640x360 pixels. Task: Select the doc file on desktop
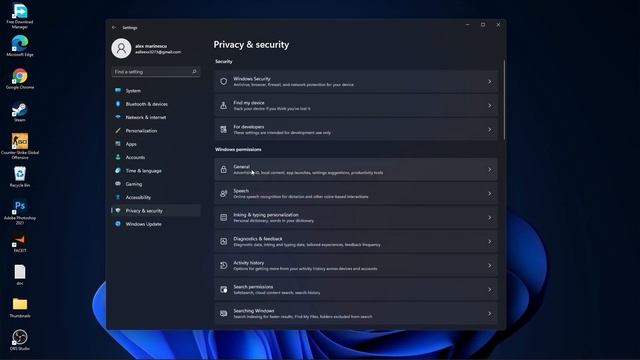point(20,275)
